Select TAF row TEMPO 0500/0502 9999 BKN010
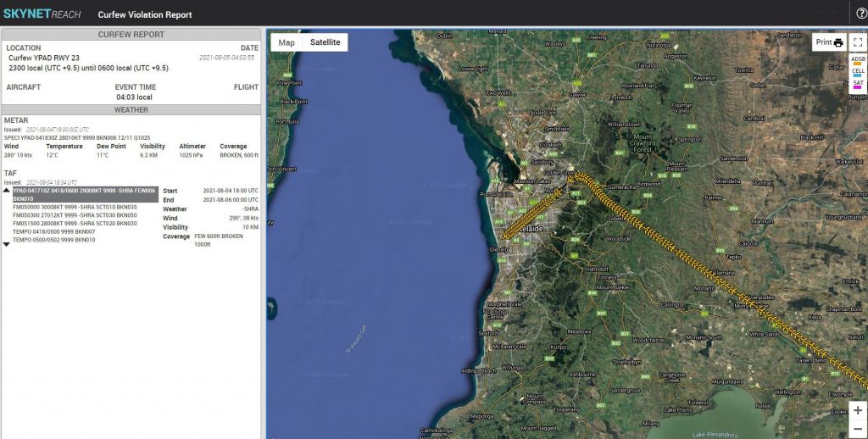This screenshot has height=439, width=868. 53,240
